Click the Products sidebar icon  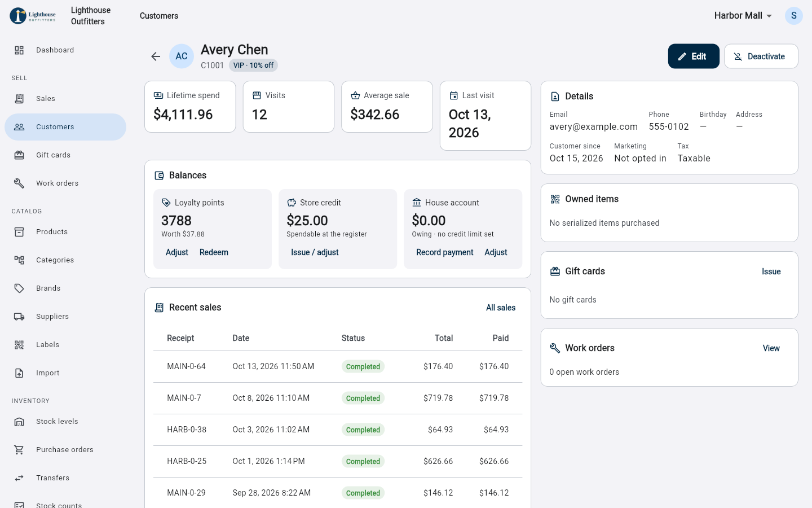[19, 232]
